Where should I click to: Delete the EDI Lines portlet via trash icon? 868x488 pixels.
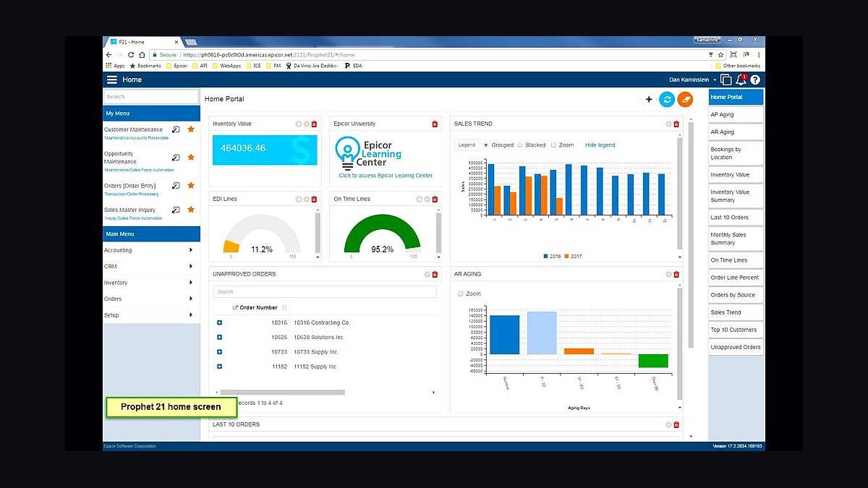(314, 199)
